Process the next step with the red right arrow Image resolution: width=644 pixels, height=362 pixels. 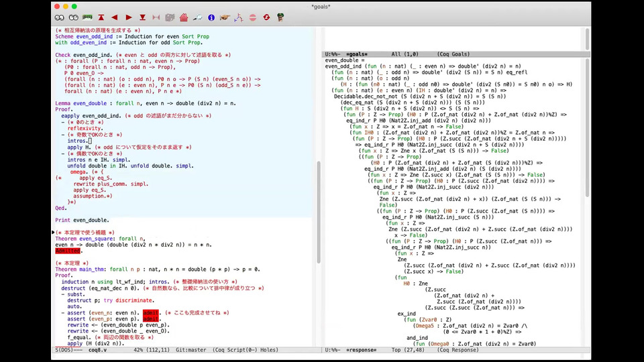coord(129,17)
